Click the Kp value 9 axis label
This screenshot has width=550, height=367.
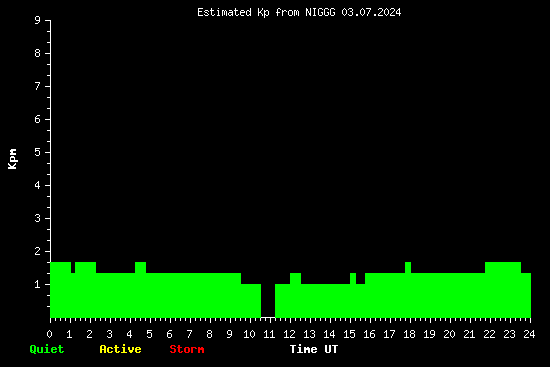38,20
